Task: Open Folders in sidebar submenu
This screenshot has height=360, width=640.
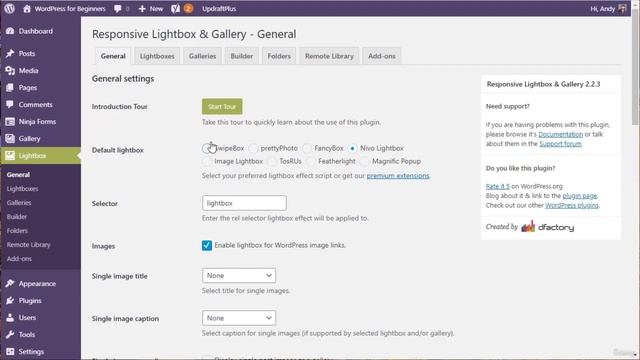Action: pyautogui.click(x=17, y=231)
